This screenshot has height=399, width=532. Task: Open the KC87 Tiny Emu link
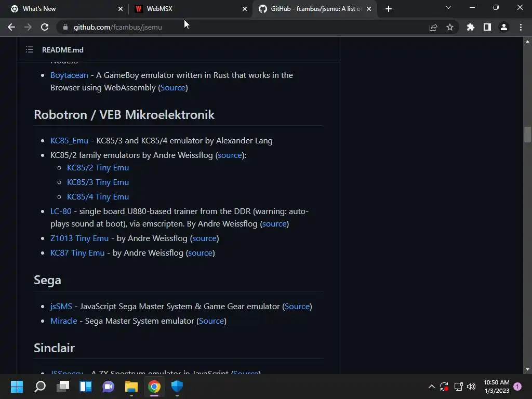point(77,253)
